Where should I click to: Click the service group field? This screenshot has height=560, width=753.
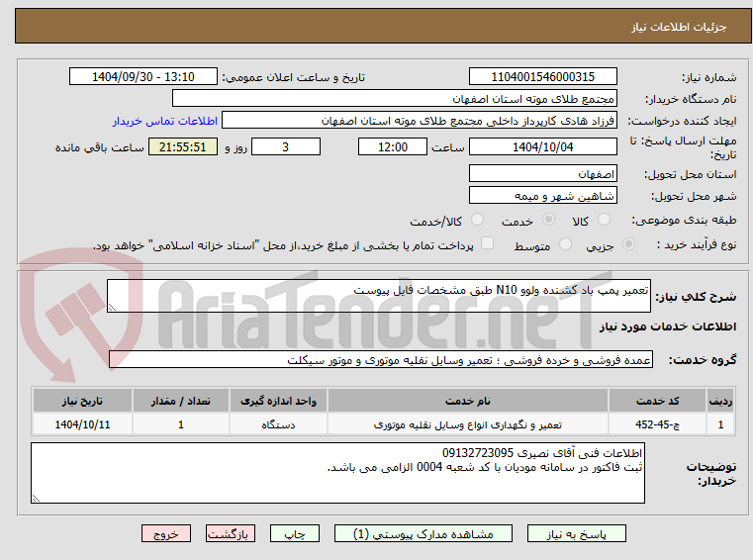(x=381, y=360)
